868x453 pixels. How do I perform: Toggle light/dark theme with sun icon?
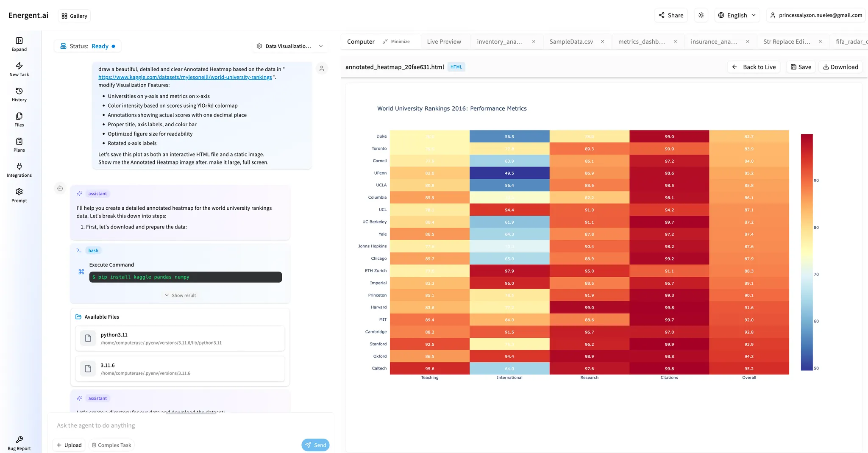coord(701,15)
